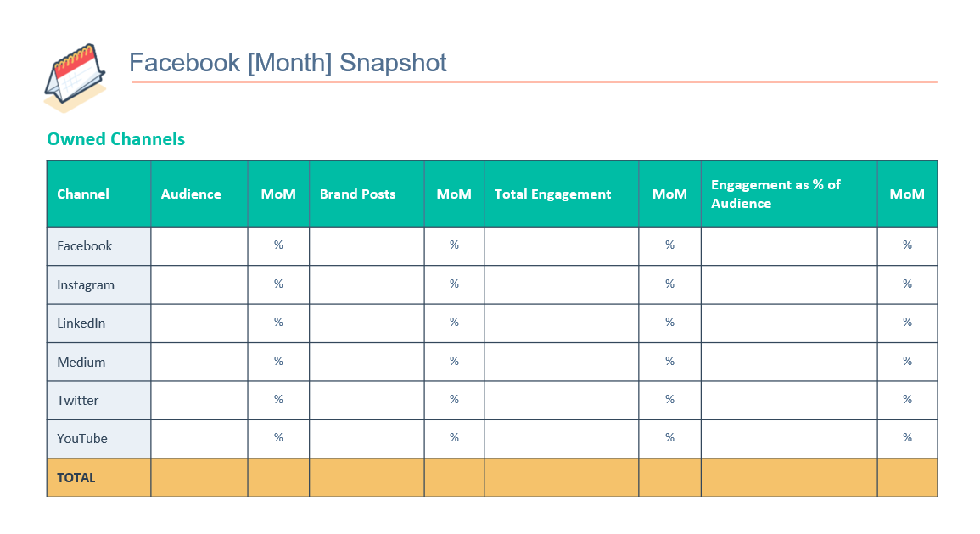The image size is (980, 534).
Task: Click the Owned Channels heading
Action: (116, 139)
